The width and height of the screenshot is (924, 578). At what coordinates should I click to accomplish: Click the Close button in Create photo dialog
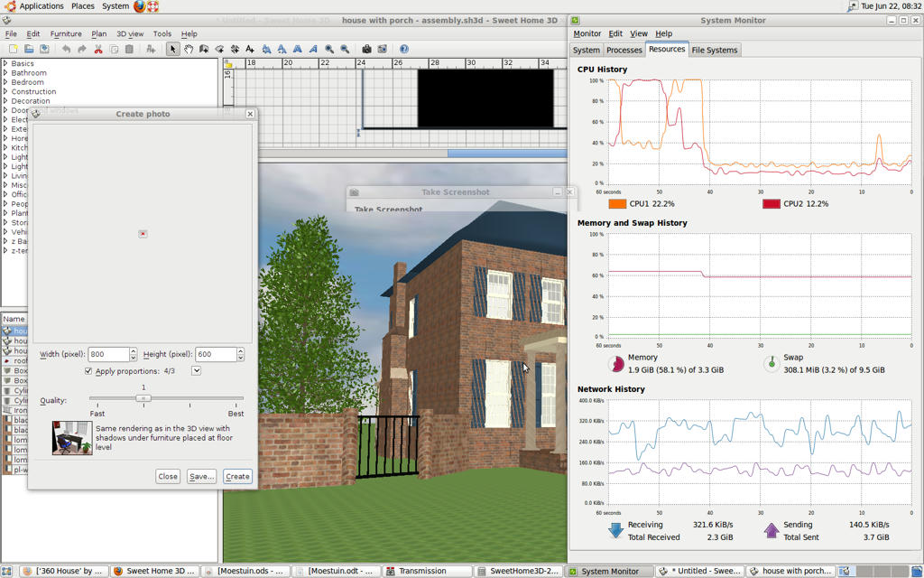tap(168, 476)
